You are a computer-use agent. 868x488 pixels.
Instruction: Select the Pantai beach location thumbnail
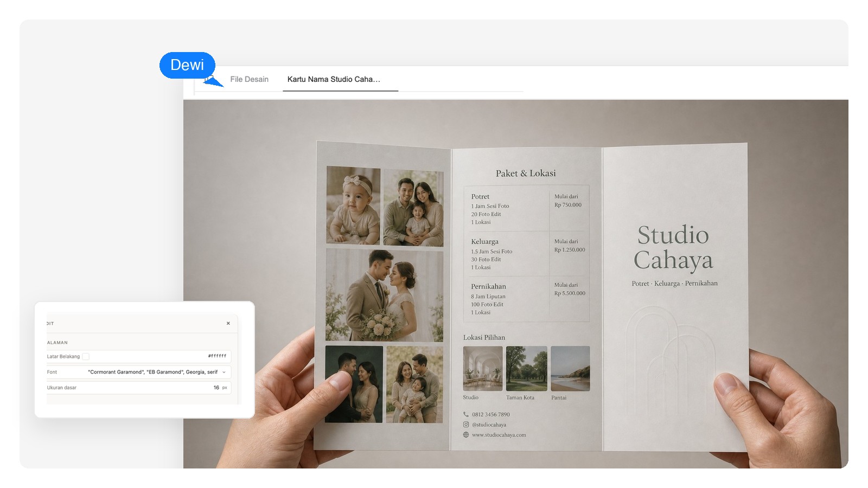coord(570,368)
